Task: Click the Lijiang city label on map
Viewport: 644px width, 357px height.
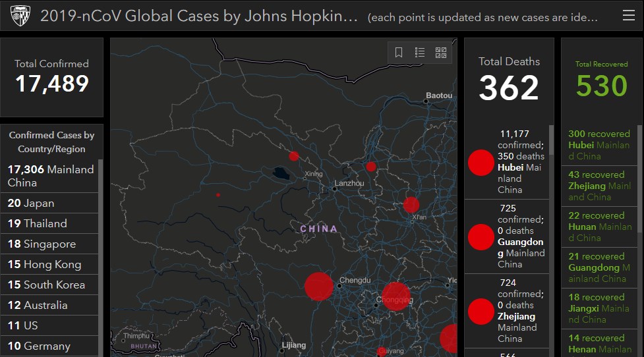Action: click(294, 345)
